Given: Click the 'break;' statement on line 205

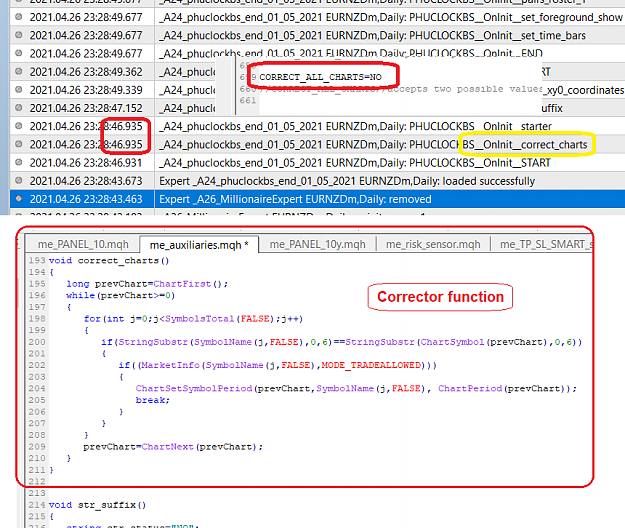Looking at the screenshot, I should point(153,400).
